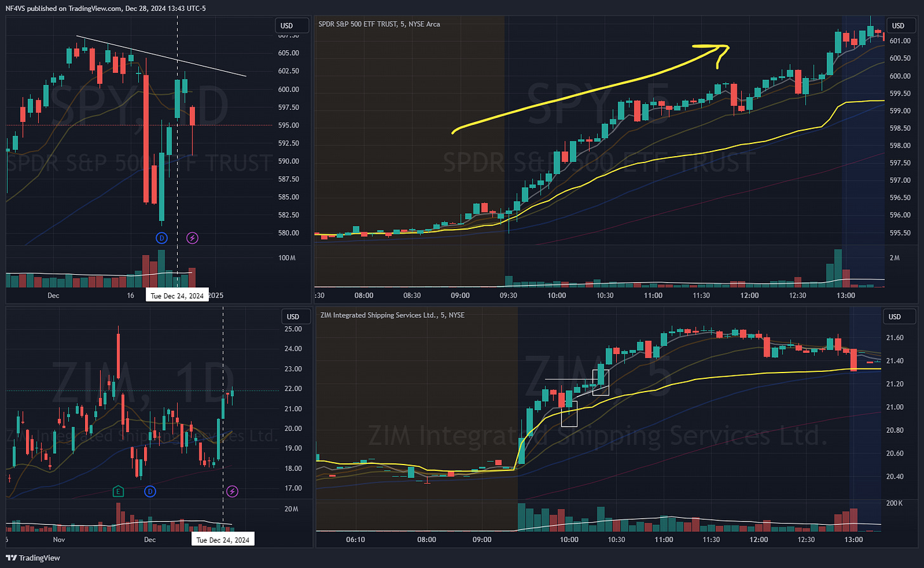
Task: Click the purple lightning marker on ZIM daily chart
Action: click(x=232, y=491)
